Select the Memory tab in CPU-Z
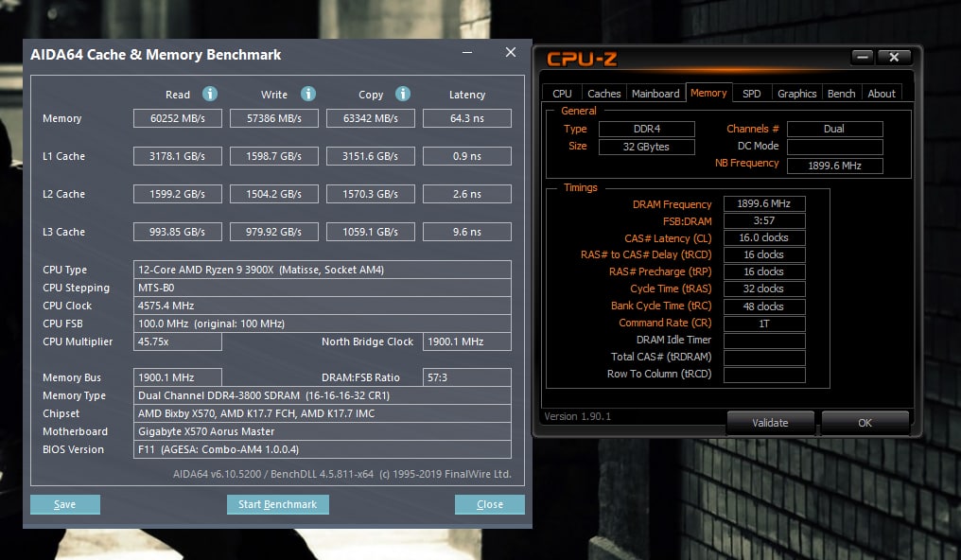This screenshot has height=560, width=961. (x=708, y=93)
